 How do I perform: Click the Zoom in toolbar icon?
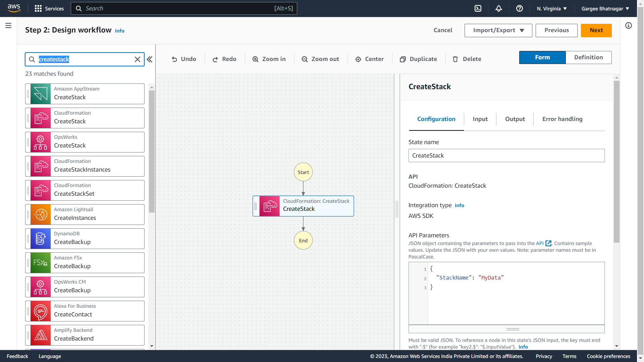point(269,59)
